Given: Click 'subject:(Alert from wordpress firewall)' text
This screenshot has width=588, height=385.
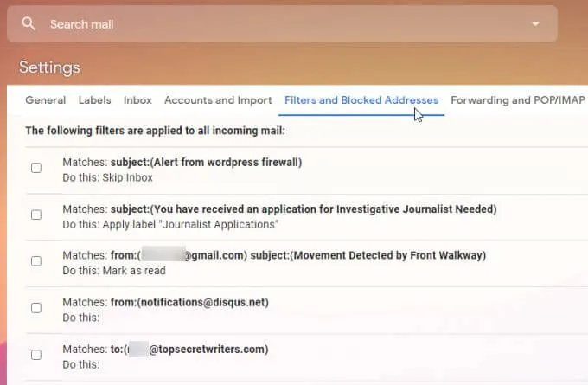Looking at the screenshot, I should coord(206,162).
